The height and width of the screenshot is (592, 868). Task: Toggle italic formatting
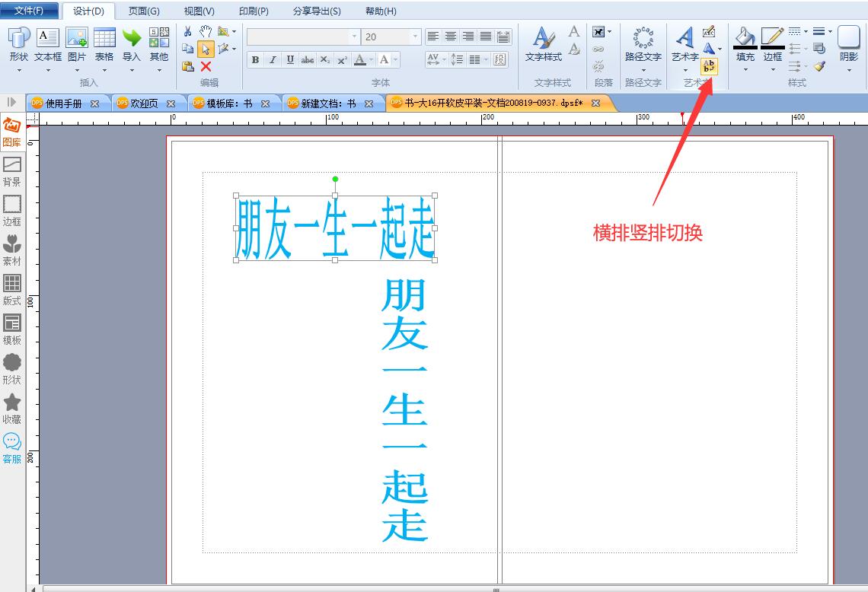[x=273, y=60]
